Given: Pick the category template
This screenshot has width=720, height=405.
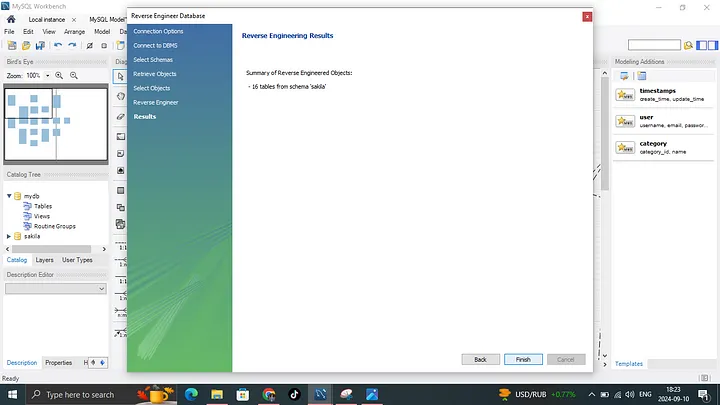Looking at the screenshot, I should (664, 147).
